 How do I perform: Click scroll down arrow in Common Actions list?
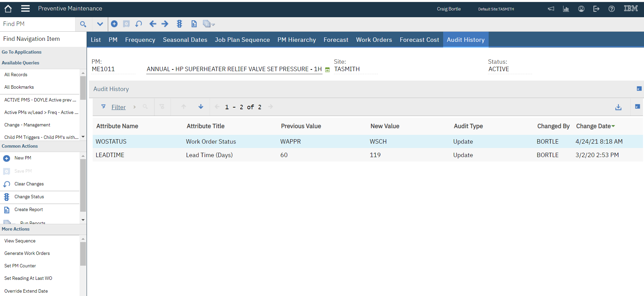click(x=83, y=220)
